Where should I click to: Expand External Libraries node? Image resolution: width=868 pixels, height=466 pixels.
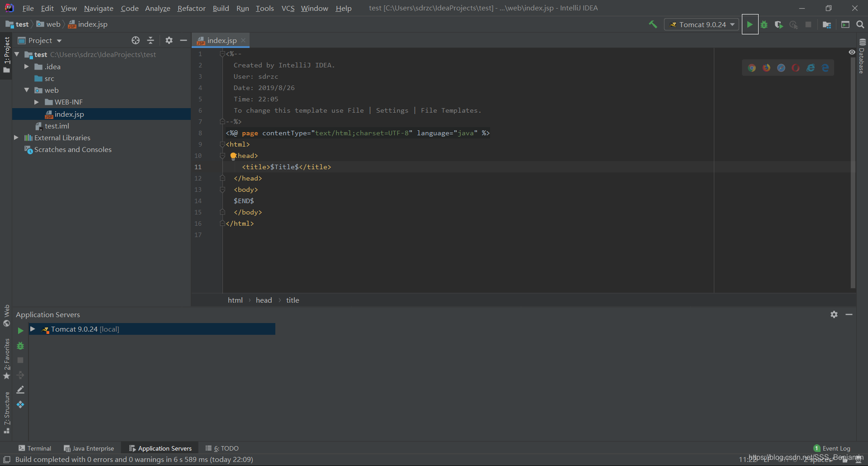(x=16, y=138)
